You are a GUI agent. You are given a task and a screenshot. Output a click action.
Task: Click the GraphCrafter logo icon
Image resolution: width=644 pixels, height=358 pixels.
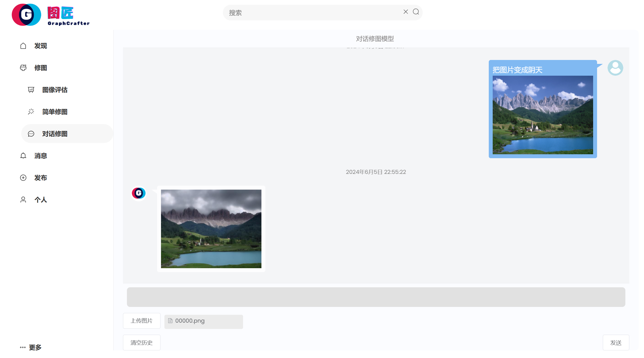[26, 15]
